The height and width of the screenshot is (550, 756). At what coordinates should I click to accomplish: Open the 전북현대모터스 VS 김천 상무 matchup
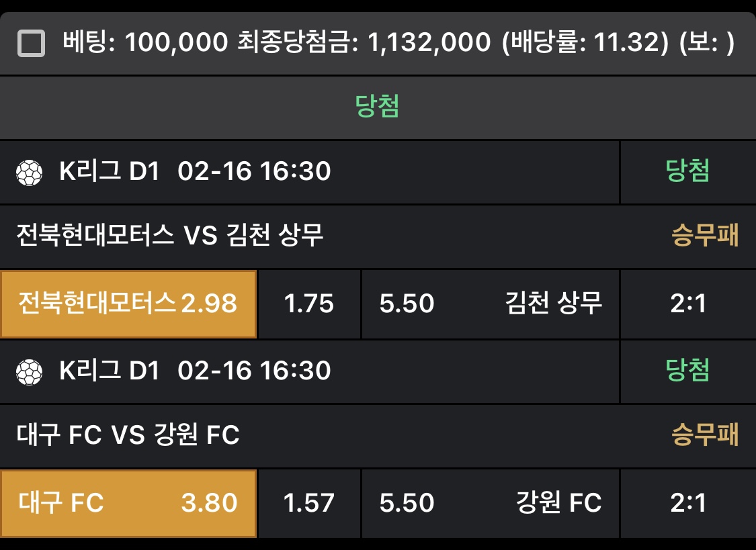pos(170,236)
